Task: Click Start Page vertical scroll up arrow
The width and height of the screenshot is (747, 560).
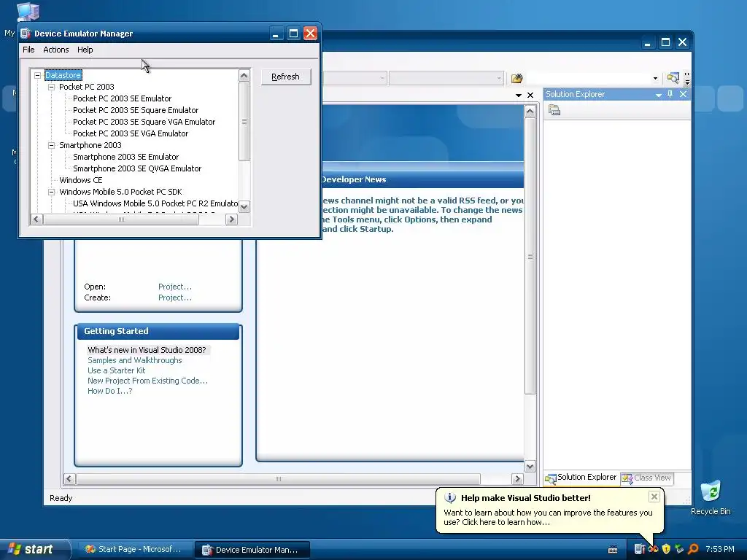Action: coord(530,112)
